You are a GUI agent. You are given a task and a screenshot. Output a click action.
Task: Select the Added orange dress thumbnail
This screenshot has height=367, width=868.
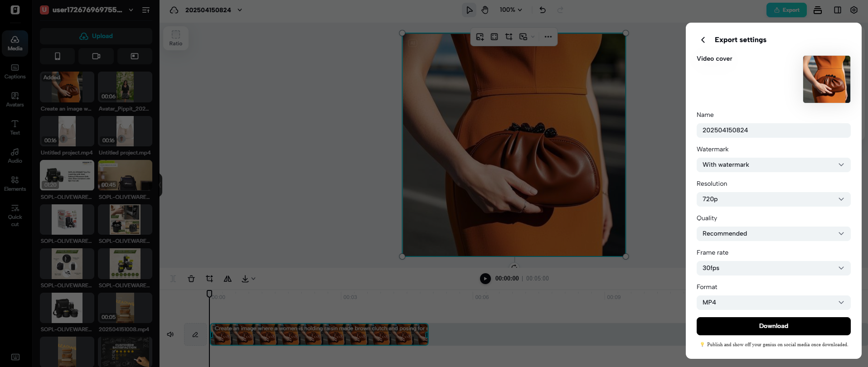tap(67, 87)
